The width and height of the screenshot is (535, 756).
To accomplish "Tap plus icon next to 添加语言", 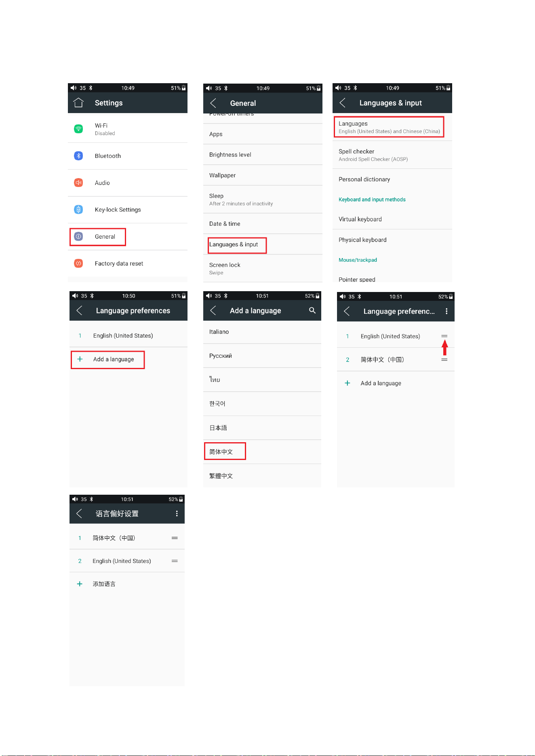I will pyautogui.click(x=80, y=584).
